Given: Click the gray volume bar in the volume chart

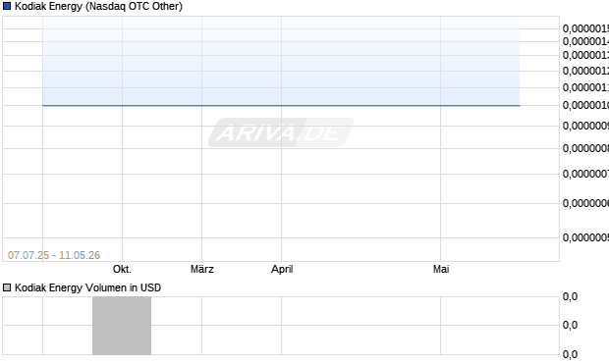Looking at the screenshot, I should (122, 326).
